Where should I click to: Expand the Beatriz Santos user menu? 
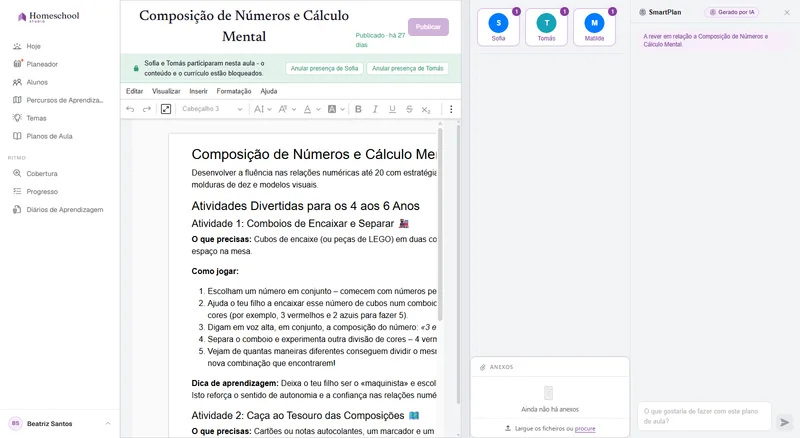[x=108, y=423]
